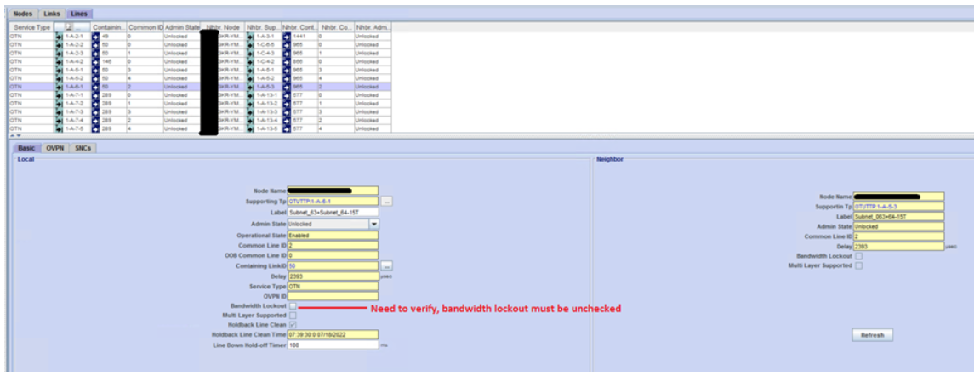Screen dimensions: 980x376
Task: Sort by the Nhbr. Node column header
Action: coord(223,27)
